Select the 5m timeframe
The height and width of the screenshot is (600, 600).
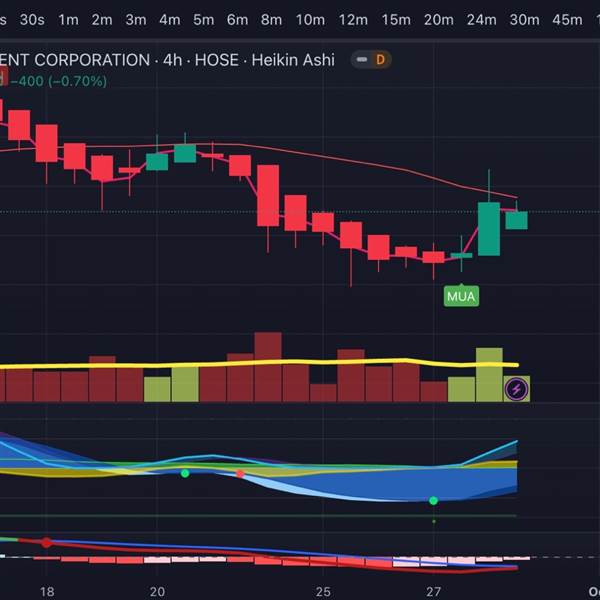click(x=203, y=20)
